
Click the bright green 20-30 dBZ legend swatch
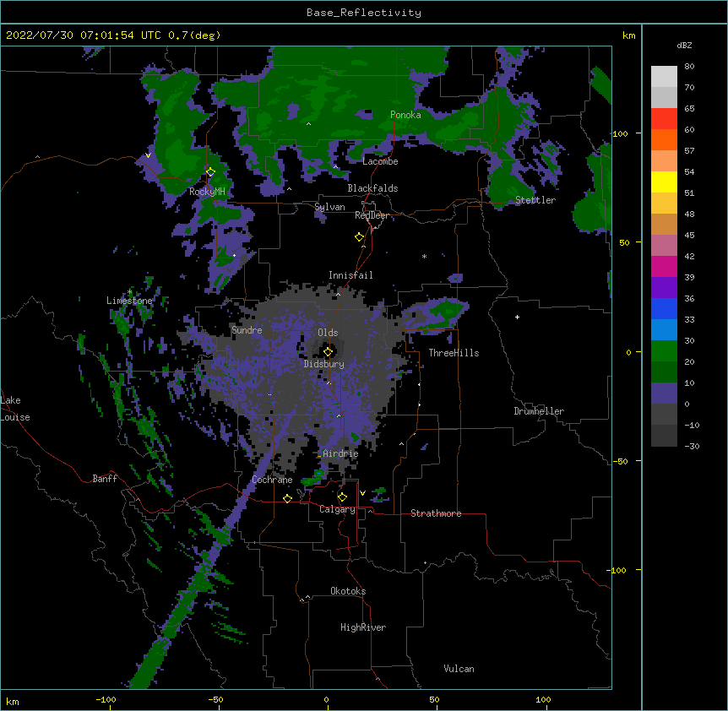pyautogui.click(x=664, y=351)
